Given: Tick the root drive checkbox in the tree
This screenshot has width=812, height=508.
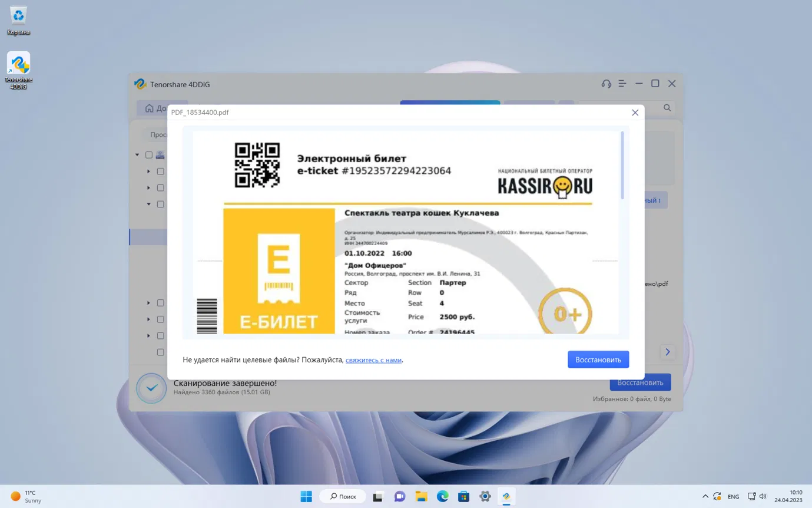Looking at the screenshot, I should [x=149, y=155].
